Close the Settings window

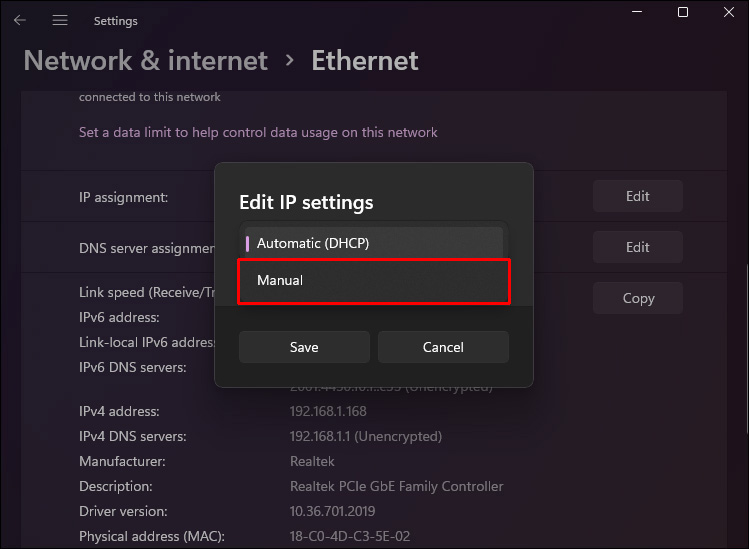point(728,12)
